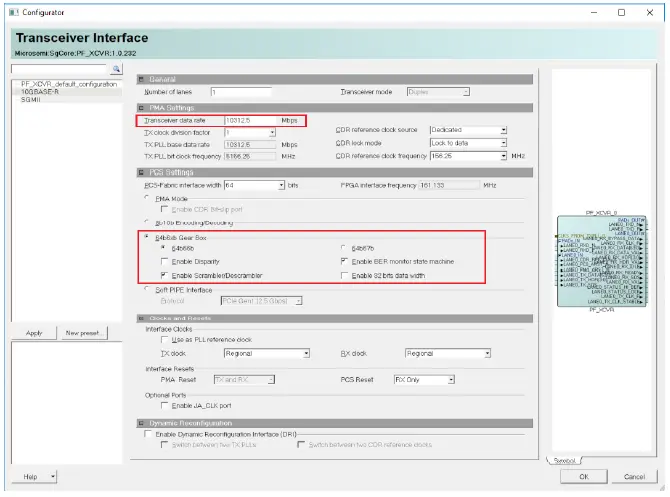Select PF_XCVR_default_configuration preset
Viewport: 670px width, 497px height.
point(69,84)
